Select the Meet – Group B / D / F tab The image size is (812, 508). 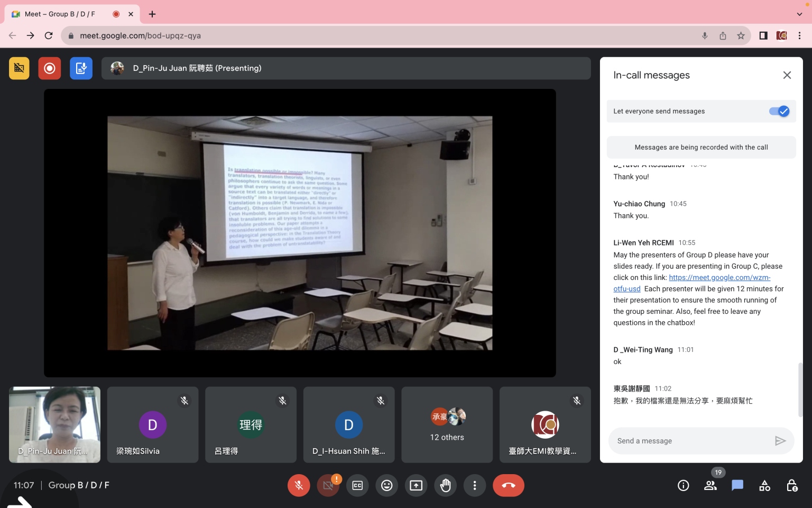tap(71, 14)
